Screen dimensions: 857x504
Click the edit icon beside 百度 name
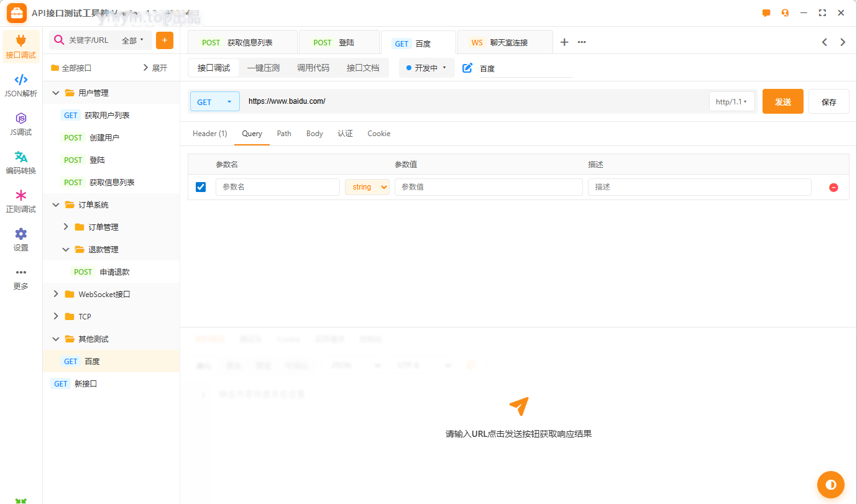(x=467, y=68)
